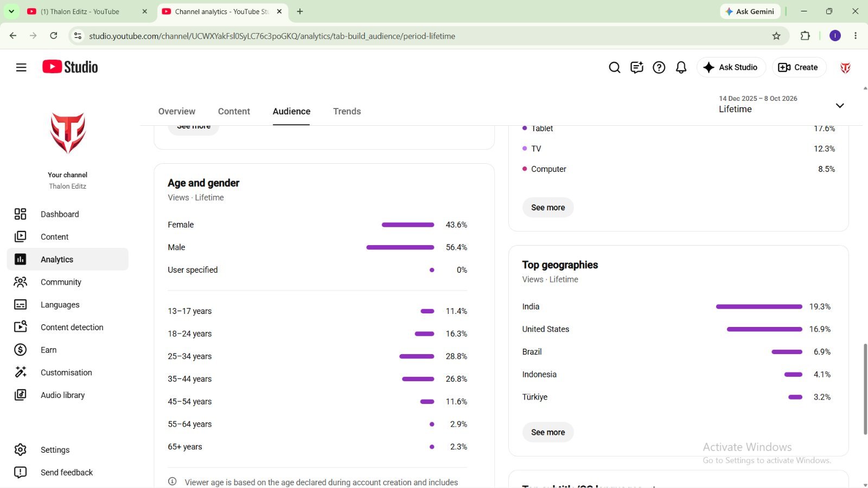The width and height of the screenshot is (868, 488).
Task: Open Community in the sidebar
Action: (68, 282)
